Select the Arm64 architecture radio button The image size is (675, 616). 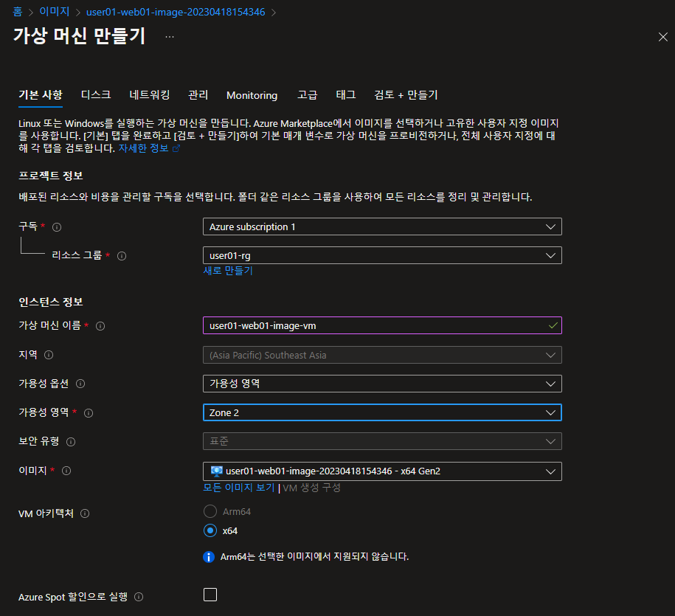(x=210, y=511)
